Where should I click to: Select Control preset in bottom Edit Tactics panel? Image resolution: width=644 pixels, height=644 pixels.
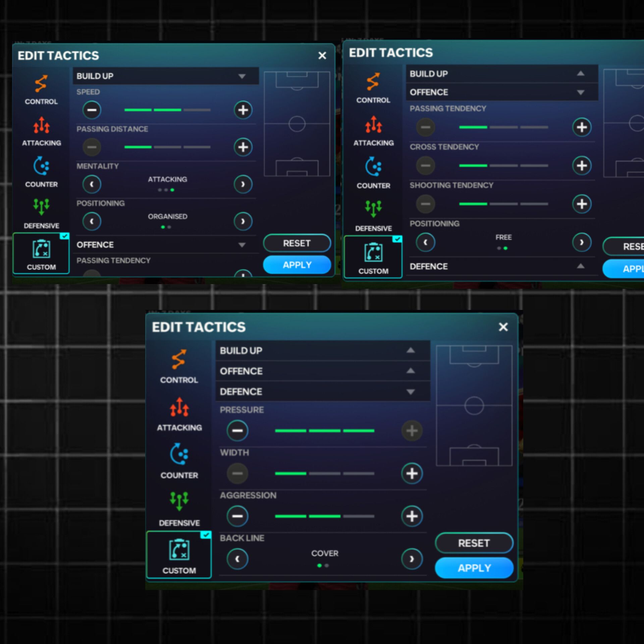click(179, 367)
